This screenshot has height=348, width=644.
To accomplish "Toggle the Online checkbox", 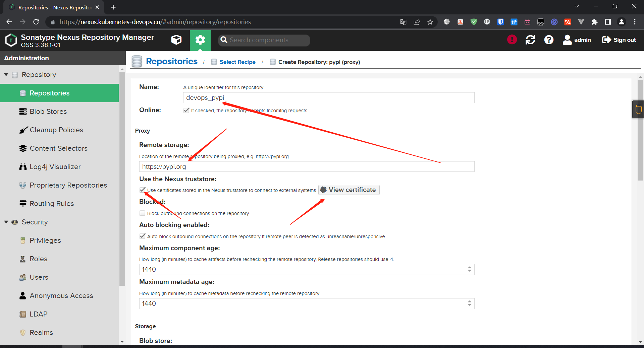I will pyautogui.click(x=186, y=110).
